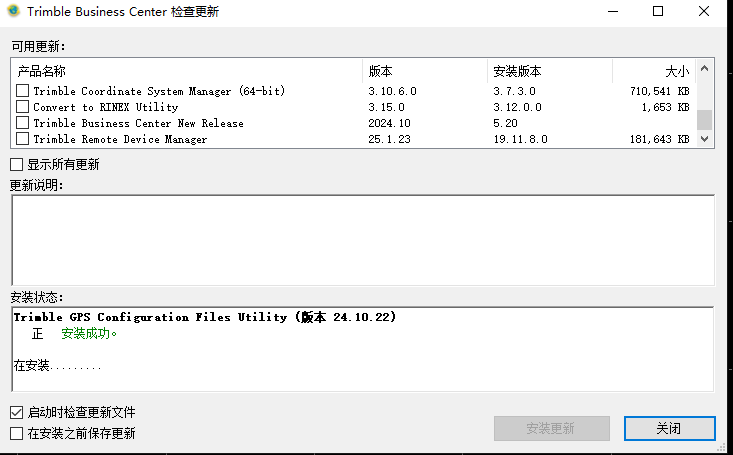733x455 pixels.
Task: Click installed version 3.12.0.0
Action: coord(517,107)
